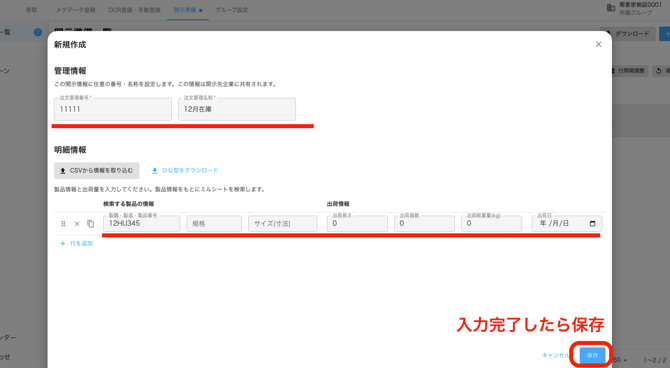Switch to the メタデータ登録 tab
The image size is (670, 368).
(76, 10)
